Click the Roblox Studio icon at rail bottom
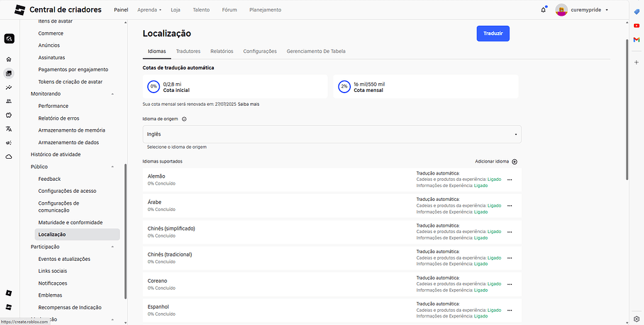The width and height of the screenshot is (644, 325). point(9,307)
